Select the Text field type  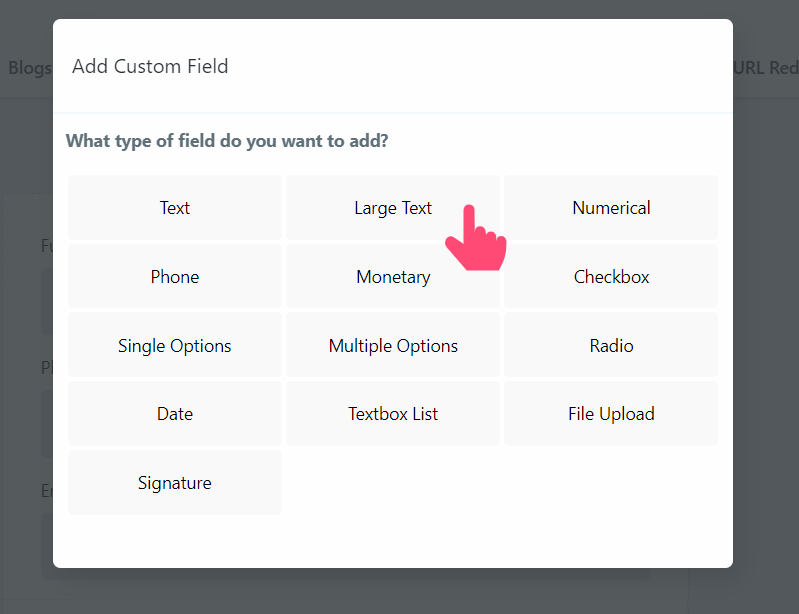(175, 207)
